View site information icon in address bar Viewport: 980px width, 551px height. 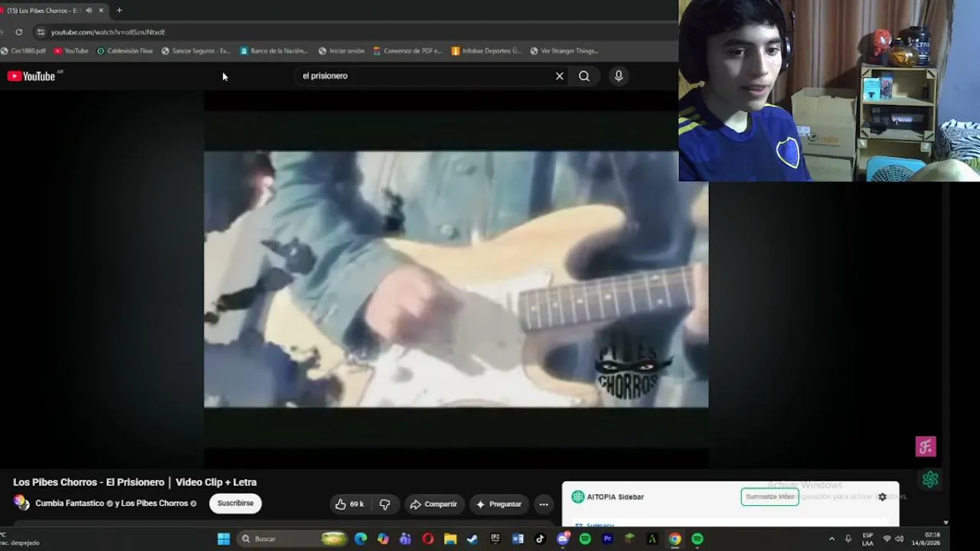pos(41,32)
